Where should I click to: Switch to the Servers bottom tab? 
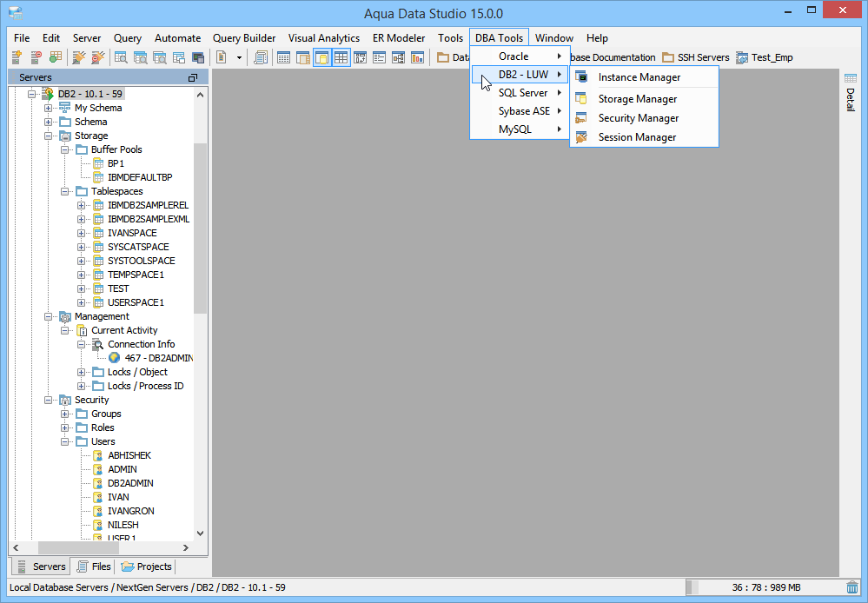pyautogui.click(x=42, y=567)
